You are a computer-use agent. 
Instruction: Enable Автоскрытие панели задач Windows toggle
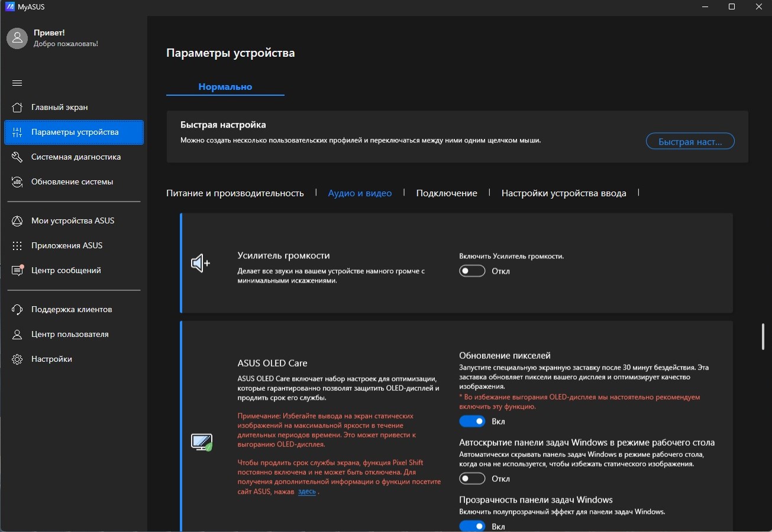472,478
